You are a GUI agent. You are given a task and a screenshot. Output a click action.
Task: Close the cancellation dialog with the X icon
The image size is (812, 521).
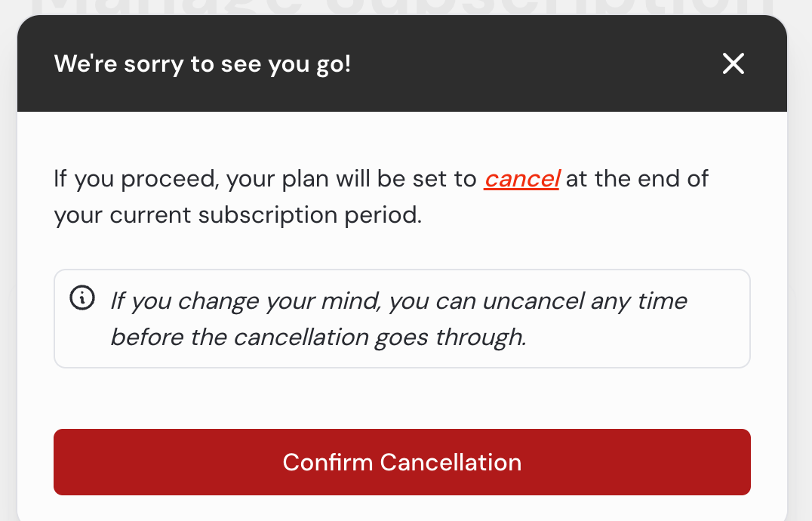coord(734,63)
